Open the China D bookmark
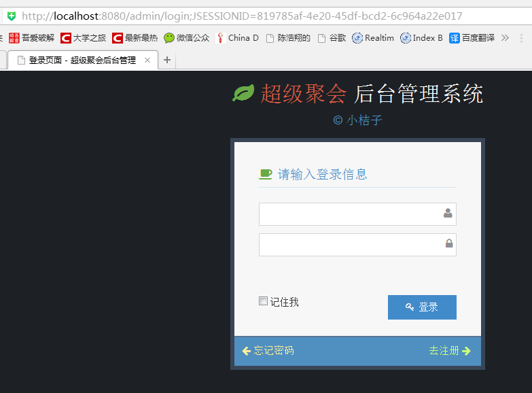The height and width of the screenshot is (393, 532). [237, 37]
